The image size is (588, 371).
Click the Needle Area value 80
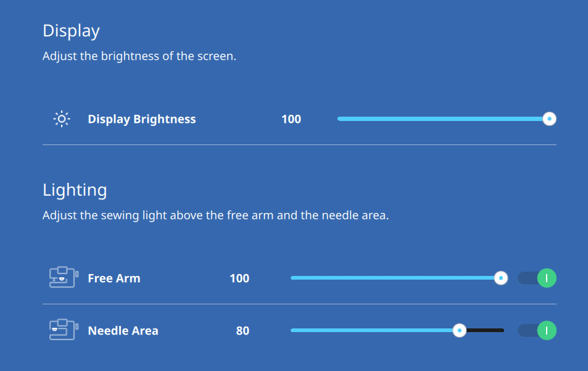(x=242, y=331)
